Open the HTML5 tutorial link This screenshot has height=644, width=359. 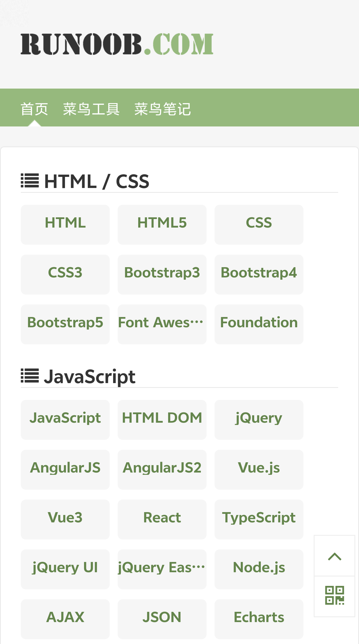click(x=162, y=224)
